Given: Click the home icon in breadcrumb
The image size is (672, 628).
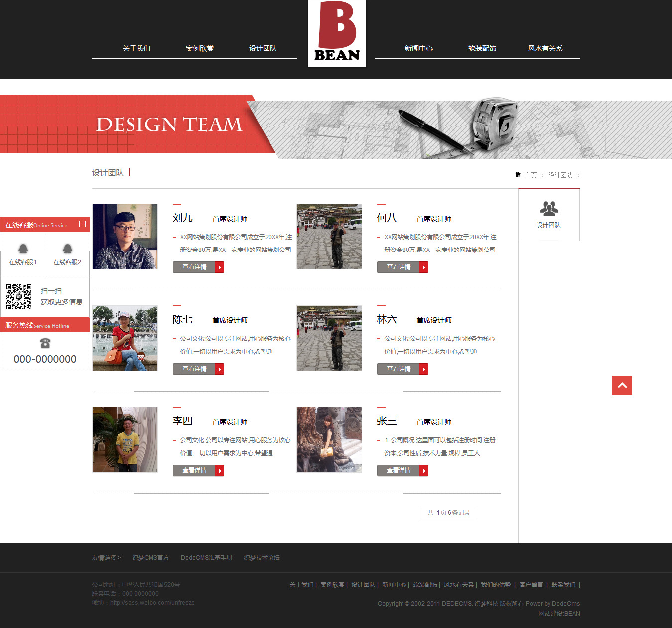Looking at the screenshot, I should click(518, 175).
